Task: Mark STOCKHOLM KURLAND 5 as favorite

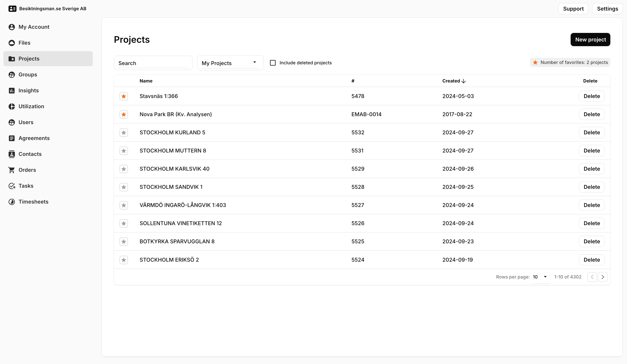Action: (124, 133)
